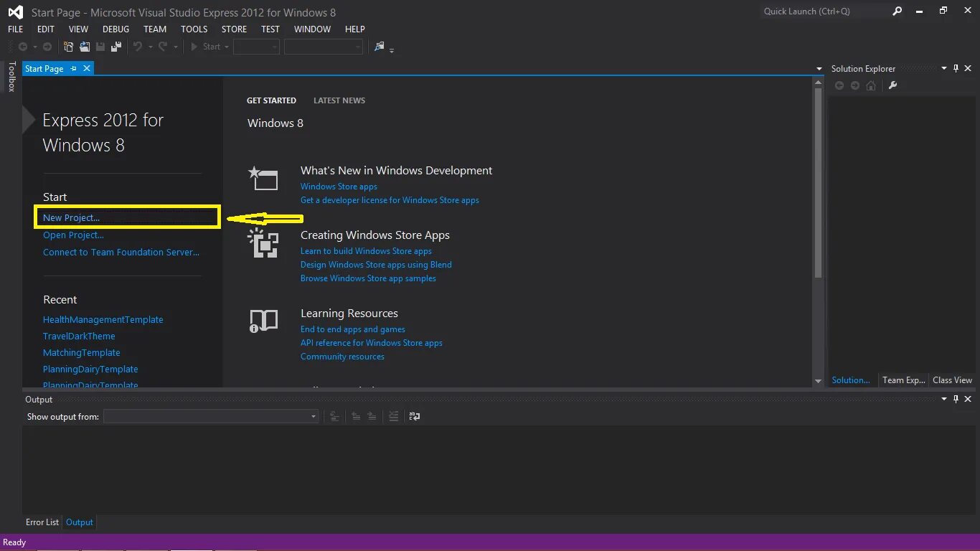Click Go to Next Message output icon
The width and height of the screenshot is (980, 551).
[x=372, y=416]
